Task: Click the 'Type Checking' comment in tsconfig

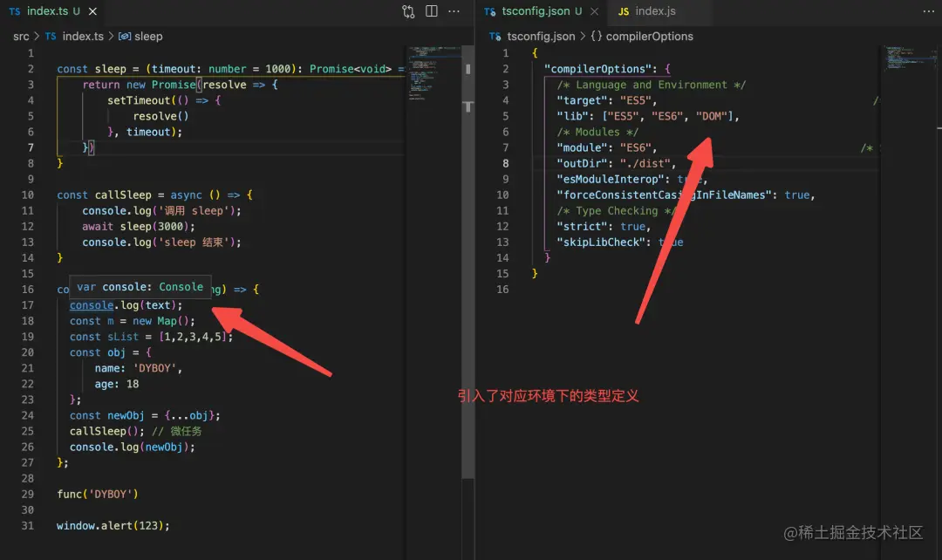Action: coord(617,211)
